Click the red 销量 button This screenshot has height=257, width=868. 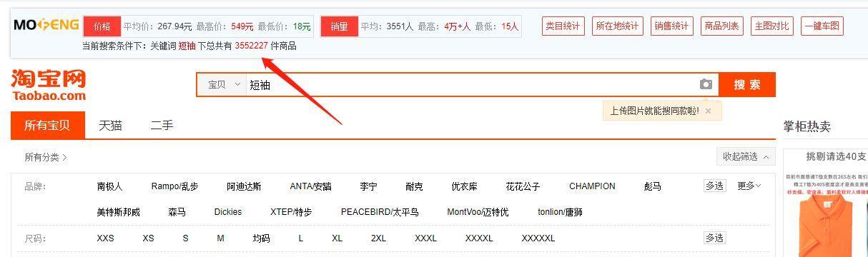tap(339, 26)
